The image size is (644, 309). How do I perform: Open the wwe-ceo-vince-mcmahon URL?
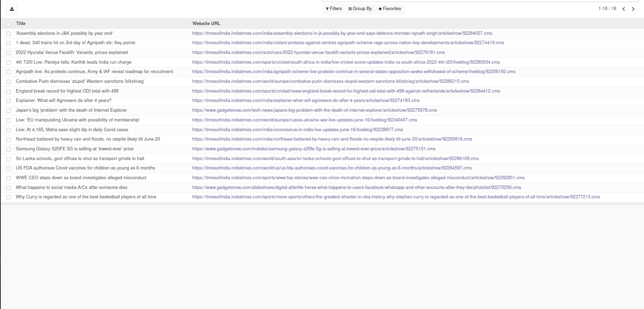coord(358,178)
